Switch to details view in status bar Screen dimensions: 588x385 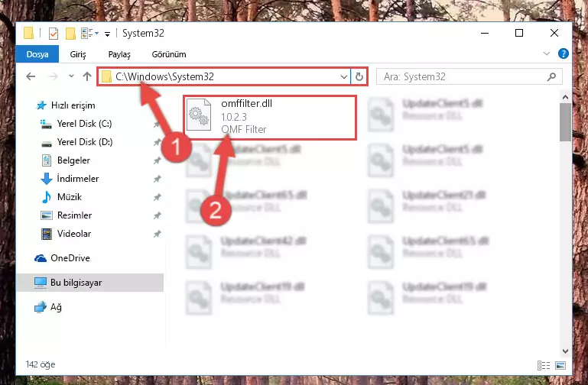point(544,365)
